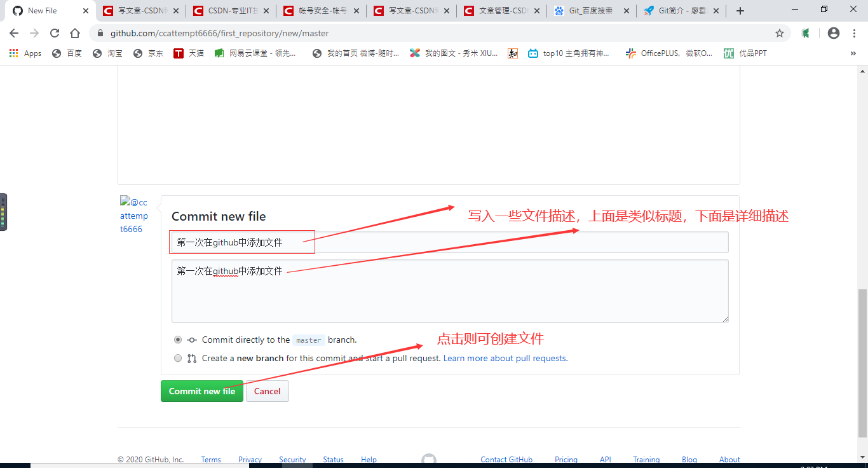The height and width of the screenshot is (468, 868).
Task: Open the Chrome profile avatar icon
Action: coord(833,33)
